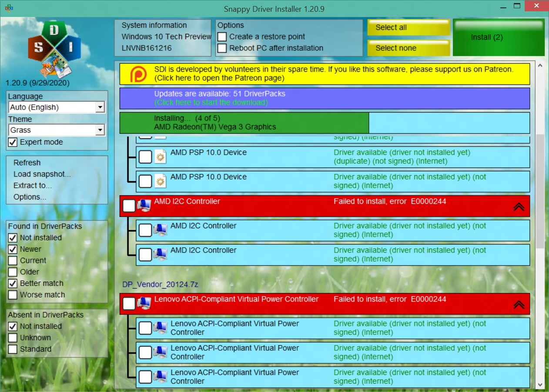Collapse the Lenovo ACPI Power Controller group
The image size is (549, 392).
pyautogui.click(x=519, y=305)
